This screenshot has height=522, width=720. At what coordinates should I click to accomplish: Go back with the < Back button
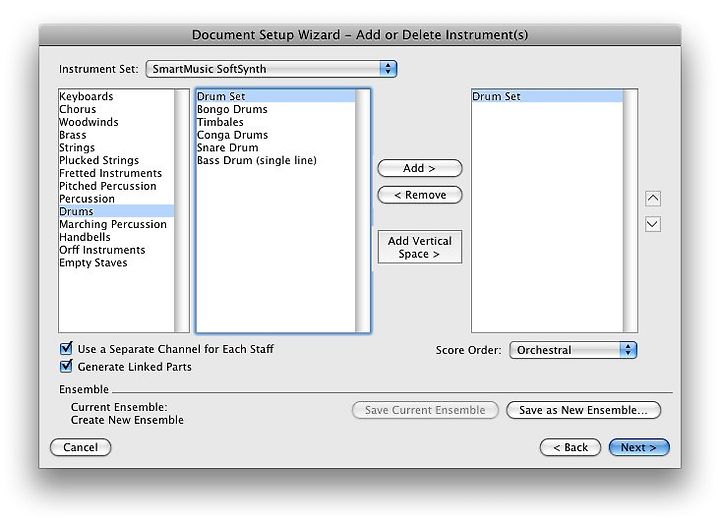click(570, 447)
